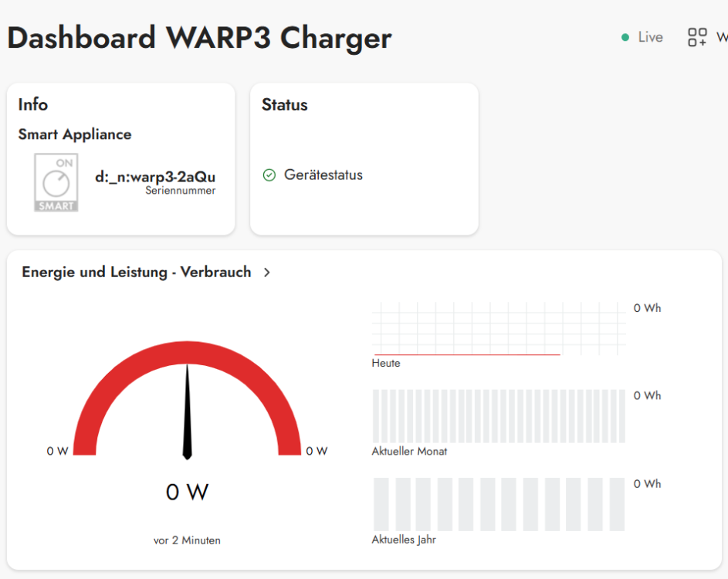This screenshot has height=579, width=728.
Task: Click the green Live status dot
Action: 625,37
